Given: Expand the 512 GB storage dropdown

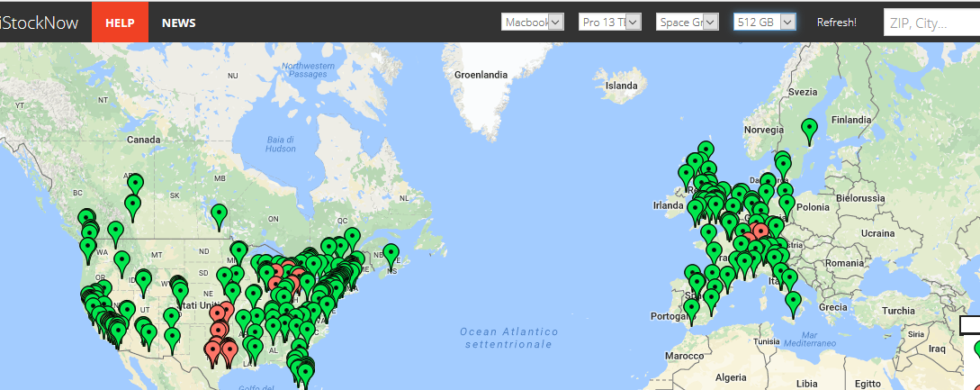Looking at the screenshot, I should tap(765, 22).
